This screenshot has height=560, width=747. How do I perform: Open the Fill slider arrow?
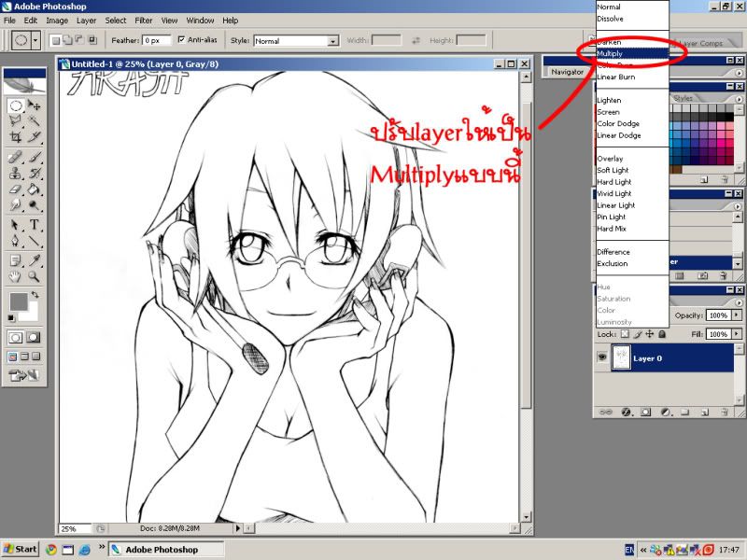[737, 334]
